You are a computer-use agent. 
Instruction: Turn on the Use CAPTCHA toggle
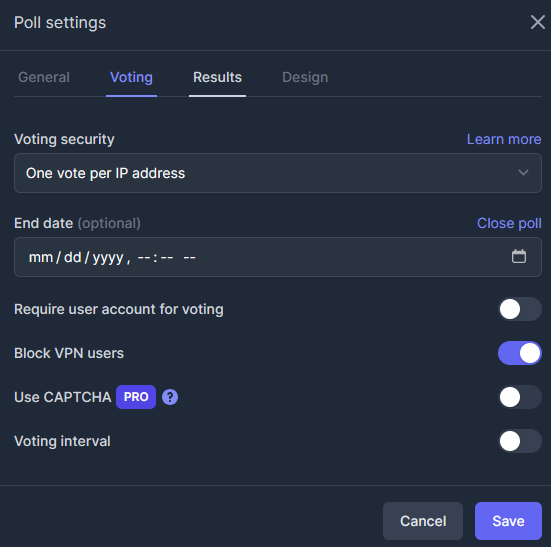click(520, 397)
